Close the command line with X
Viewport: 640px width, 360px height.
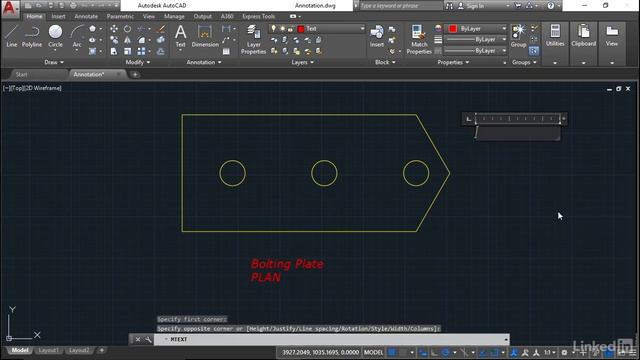(x=138, y=339)
